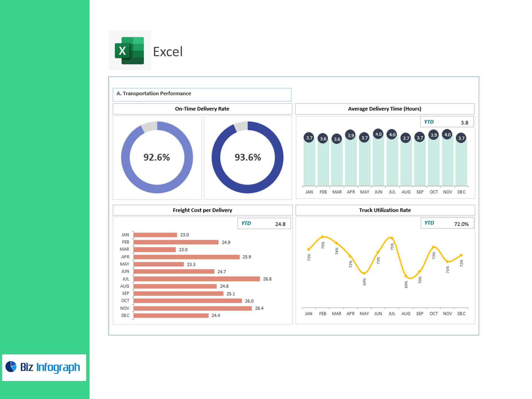Click the Average Delivery Time (Hours) header
532x399 pixels.
(384, 109)
